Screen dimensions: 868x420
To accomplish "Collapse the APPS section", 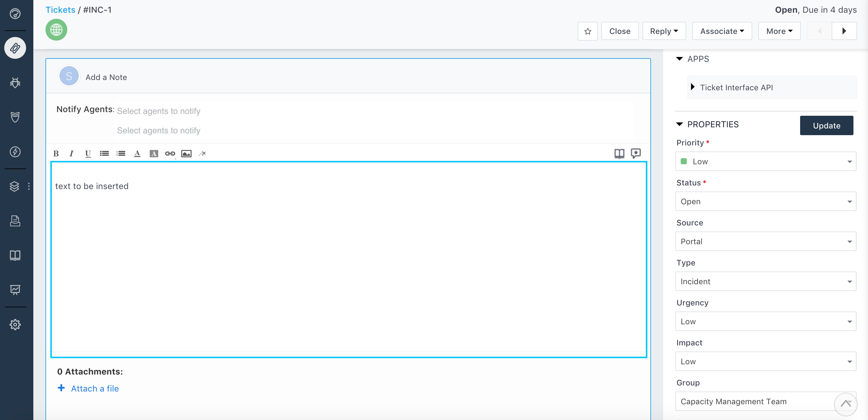I will [679, 59].
